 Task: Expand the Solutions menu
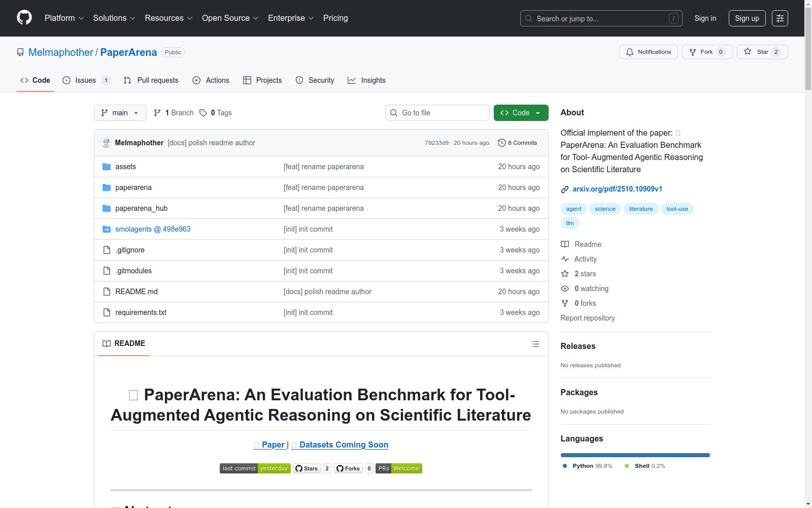pos(114,18)
